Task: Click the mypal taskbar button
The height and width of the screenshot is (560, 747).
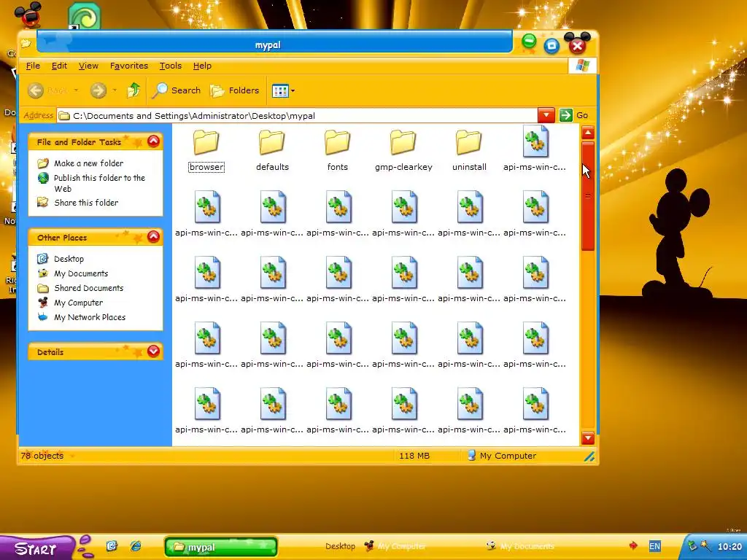Action: 220,547
